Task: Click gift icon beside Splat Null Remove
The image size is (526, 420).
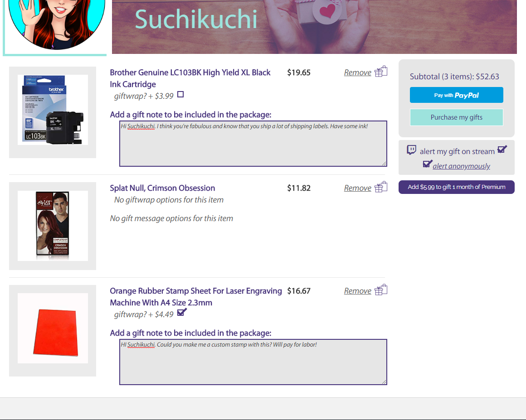Action: (x=381, y=187)
